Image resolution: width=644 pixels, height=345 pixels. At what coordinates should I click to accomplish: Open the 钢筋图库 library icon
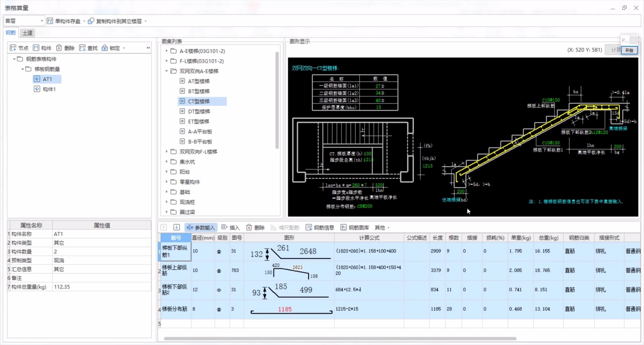tap(343, 227)
